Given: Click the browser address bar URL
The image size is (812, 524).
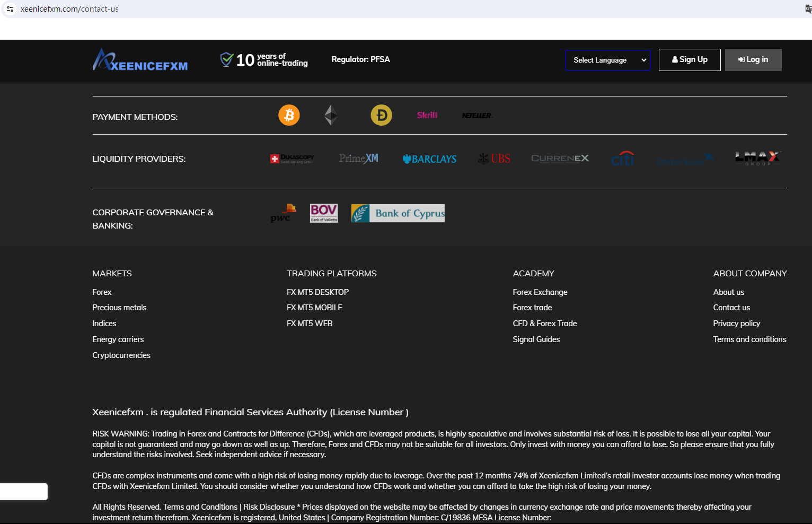Looking at the screenshot, I should (69, 9).
